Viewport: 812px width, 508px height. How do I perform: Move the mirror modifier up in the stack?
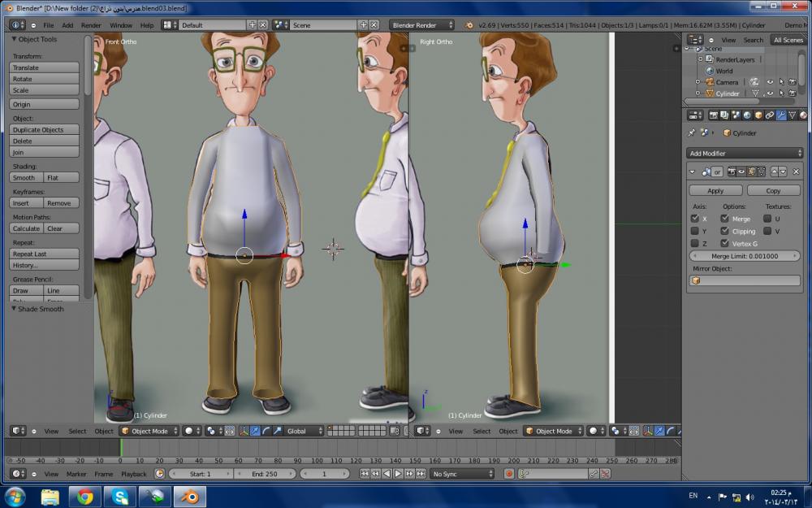(774, 172)
